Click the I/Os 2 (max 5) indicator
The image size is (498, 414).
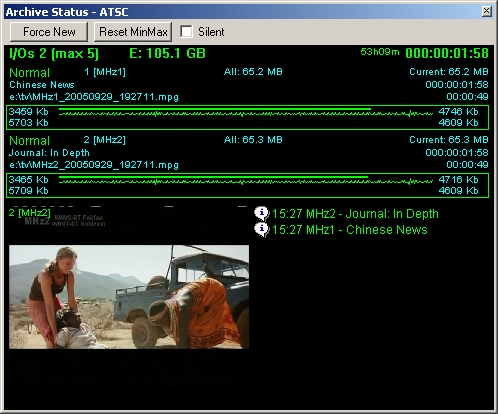54,54
